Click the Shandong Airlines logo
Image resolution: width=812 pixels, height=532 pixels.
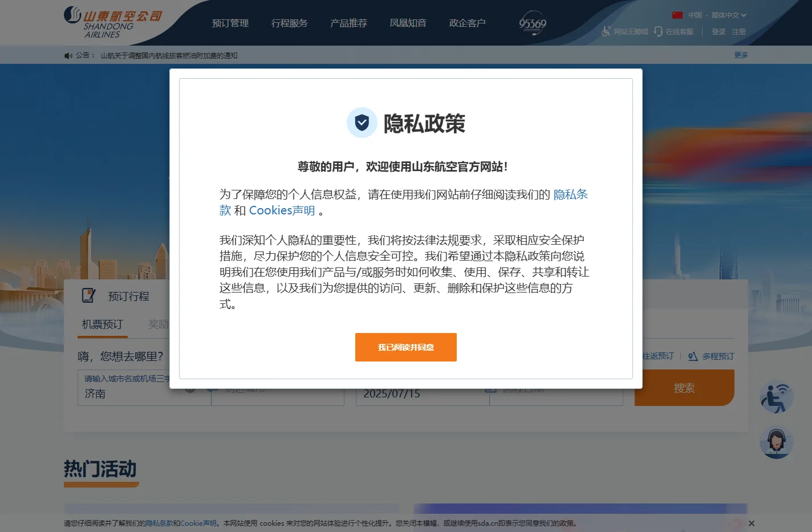tap(113, 22)
